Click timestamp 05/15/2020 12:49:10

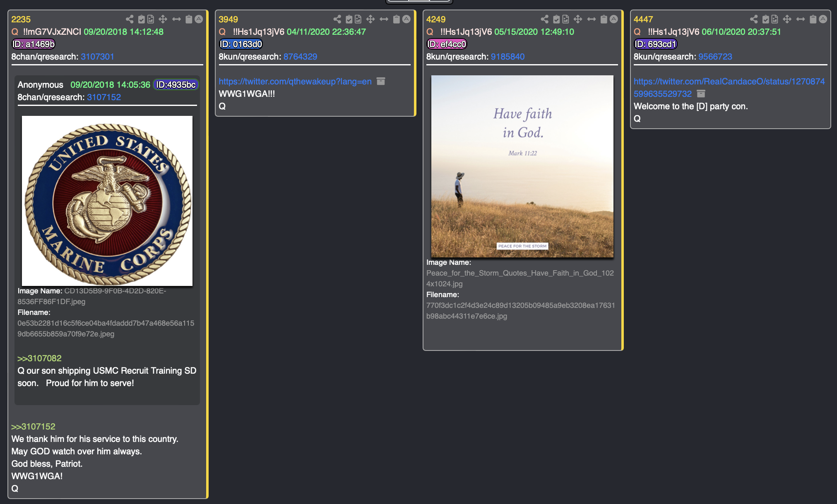(x=534, y=32)
